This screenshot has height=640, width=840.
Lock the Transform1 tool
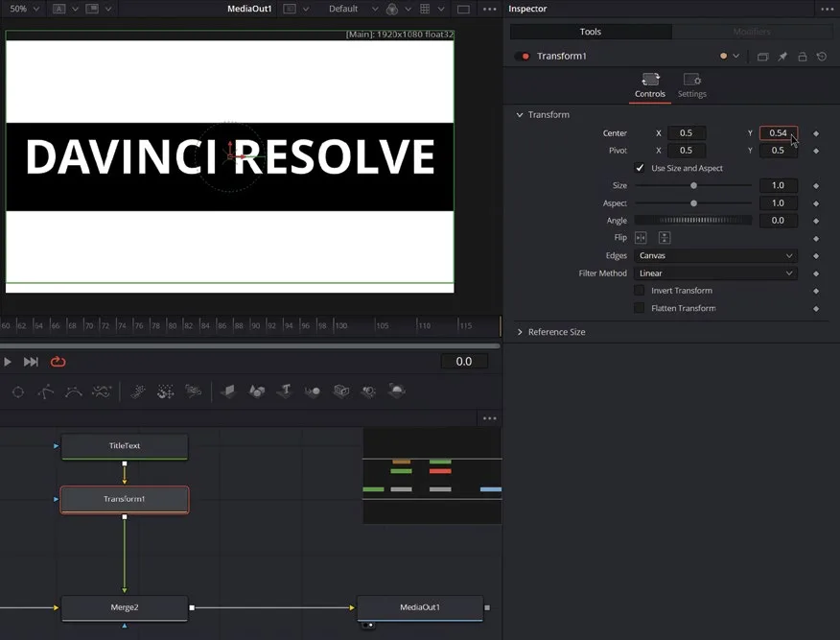(x=802, y=57)
